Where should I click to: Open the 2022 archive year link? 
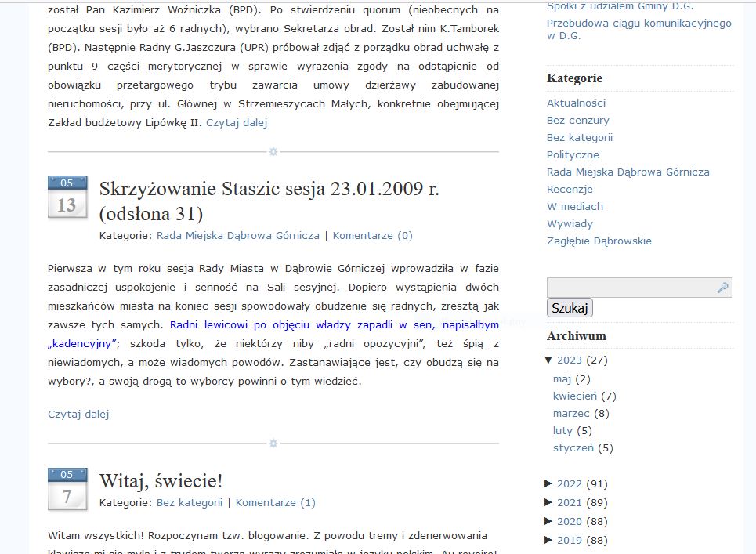pos(570,483)
